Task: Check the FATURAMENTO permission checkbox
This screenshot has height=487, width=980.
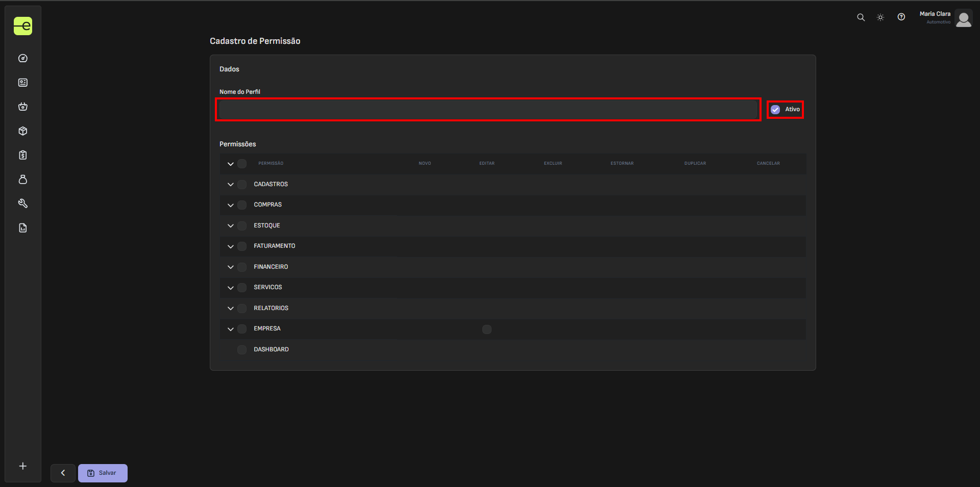Action: [242, 246]
